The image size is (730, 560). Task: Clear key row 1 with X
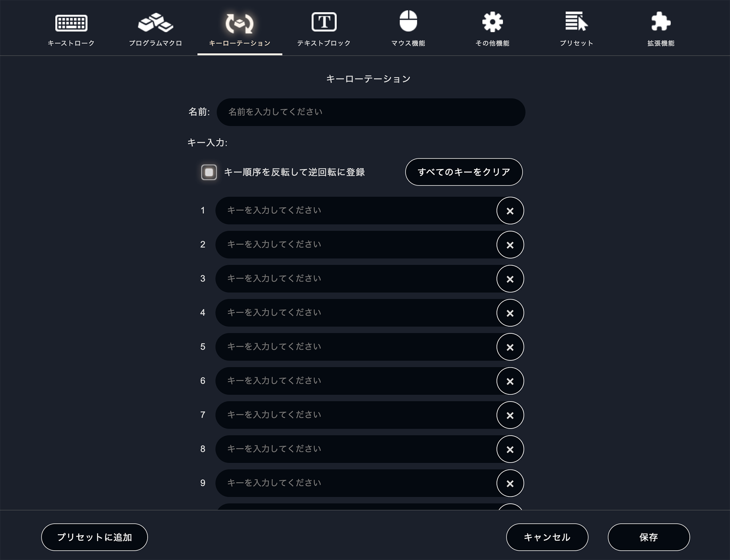tap(510, 211)
